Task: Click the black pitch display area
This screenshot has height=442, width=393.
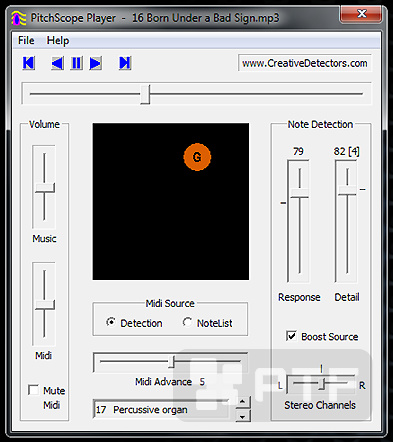Action: [x=171, y=201]
